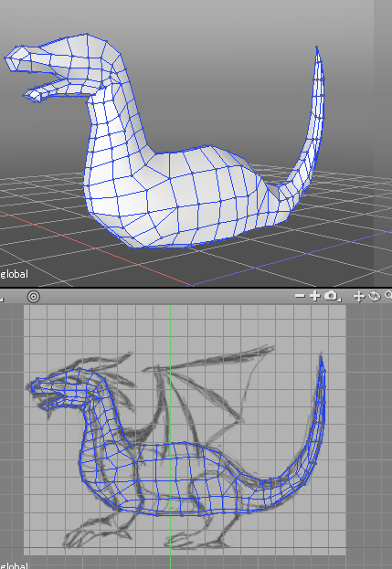The width and height of the screenshot is (392, 569).
Task: Click the magnifier zoom icon at header edge
Action: (x=388, y=295)
